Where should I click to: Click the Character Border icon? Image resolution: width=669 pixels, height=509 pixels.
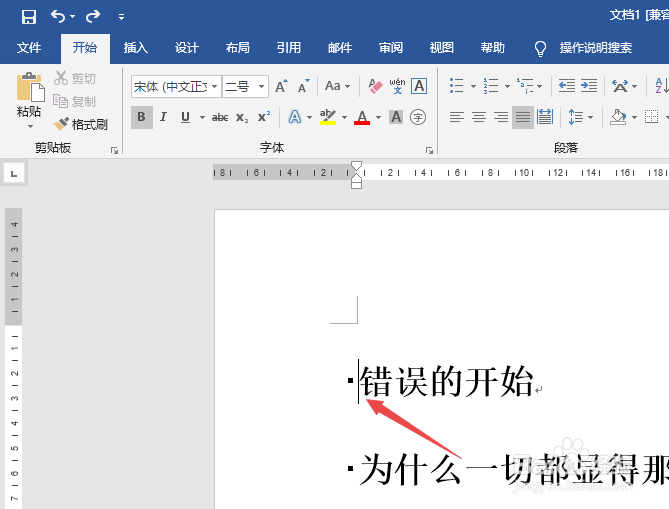tap(419, 86)
